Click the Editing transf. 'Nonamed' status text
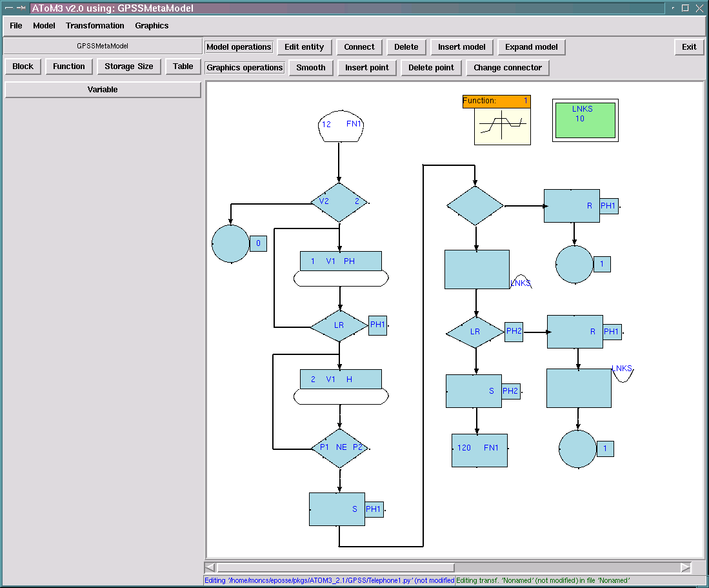This screenshot has height=588, width=709. coord(543,580)
